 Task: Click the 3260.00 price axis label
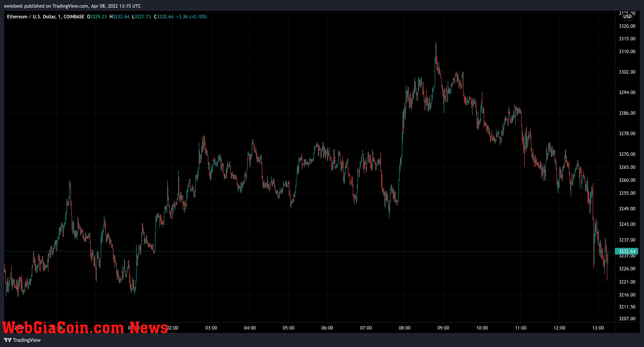(x=627, y=180)
